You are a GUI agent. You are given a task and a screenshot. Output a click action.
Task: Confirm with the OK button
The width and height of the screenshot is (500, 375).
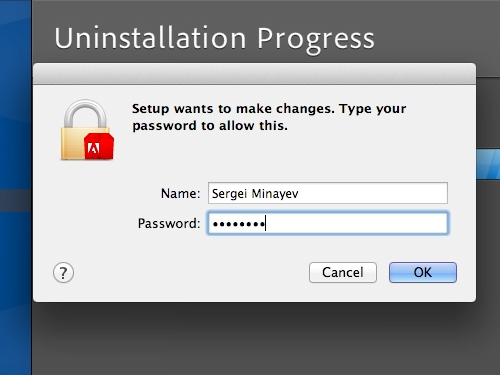[x=423, y=272]
